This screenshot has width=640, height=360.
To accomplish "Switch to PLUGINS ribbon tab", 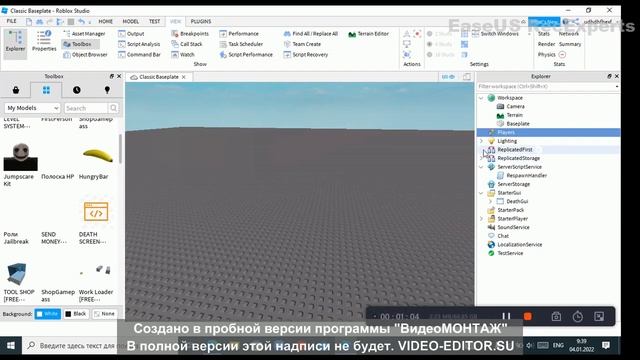I will (201, 21).
